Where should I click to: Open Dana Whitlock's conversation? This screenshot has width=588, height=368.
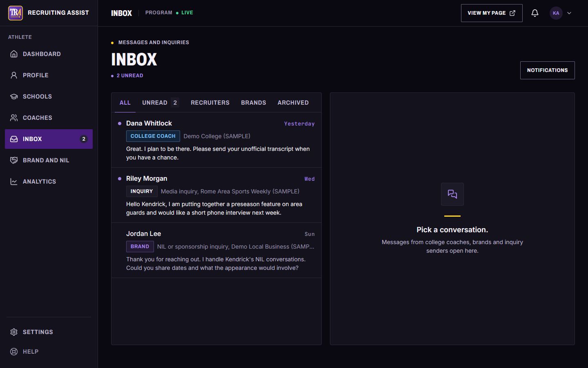tap(216, 140)
